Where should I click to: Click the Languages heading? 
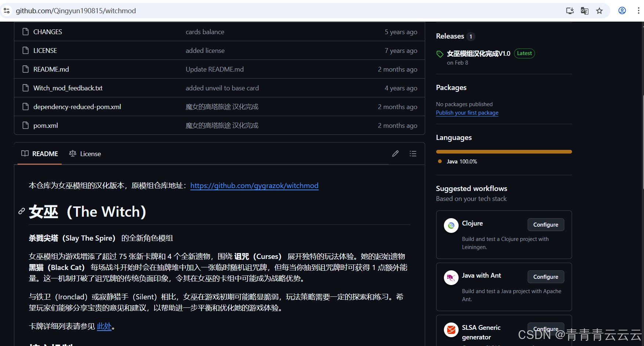click(x=454, y=137)
